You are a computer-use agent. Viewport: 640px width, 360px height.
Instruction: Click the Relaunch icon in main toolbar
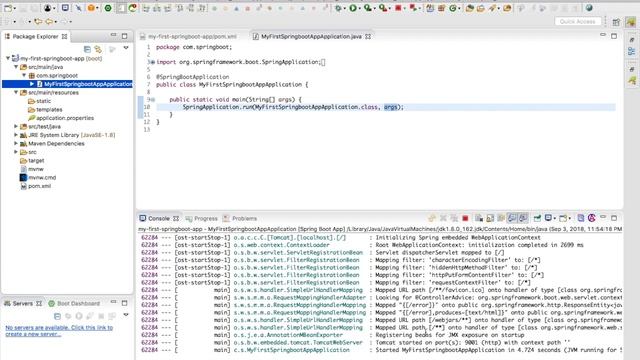pyautogui.click(x=413, y=8)
